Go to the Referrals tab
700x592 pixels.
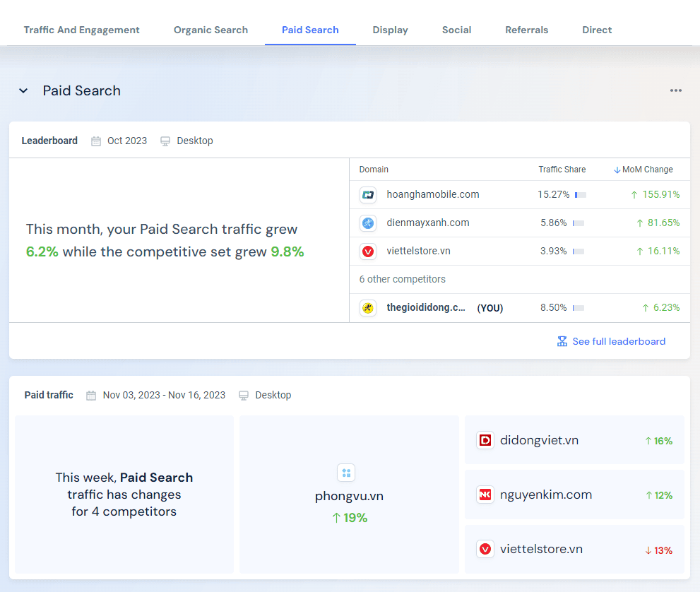click(x=527, y=30)
